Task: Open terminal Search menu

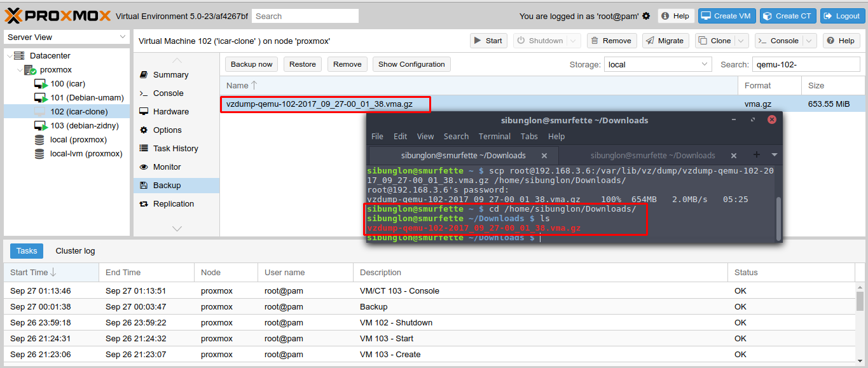Action: (456, 136)
